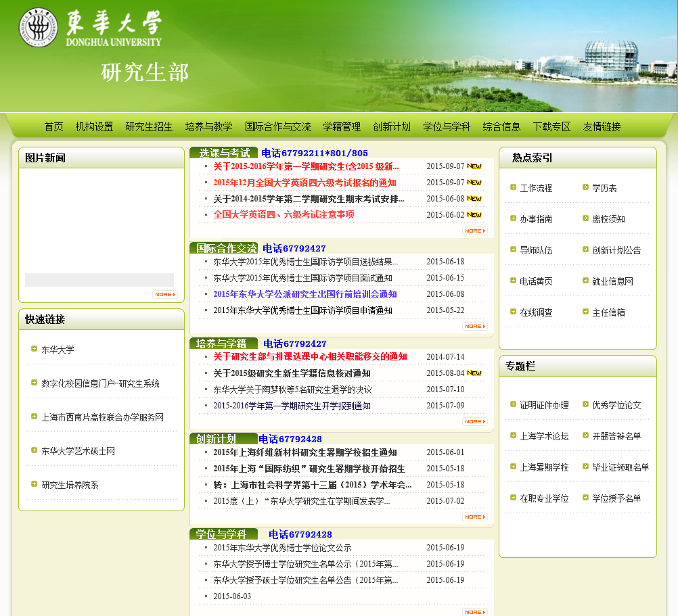678x616 pixels.
Task: Open the 友情链接 navigation menu
Action: [x=602, y=126]
